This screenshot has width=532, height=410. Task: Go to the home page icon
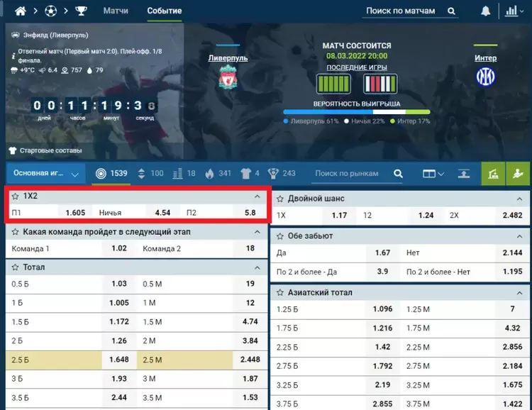[21, 11]
